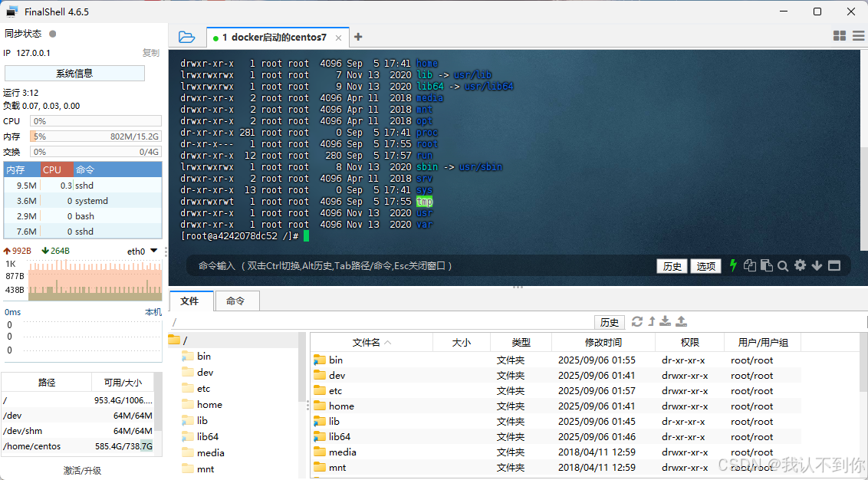Screen dimensions: 868x480
Task: Select the etc folder in tree
Action: [204, 389]
